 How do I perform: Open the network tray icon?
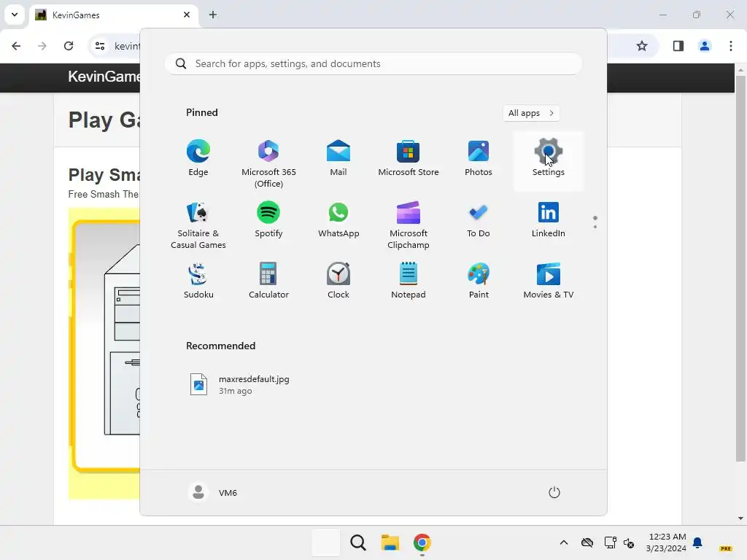pyautogui.click(x=610, y=542)
